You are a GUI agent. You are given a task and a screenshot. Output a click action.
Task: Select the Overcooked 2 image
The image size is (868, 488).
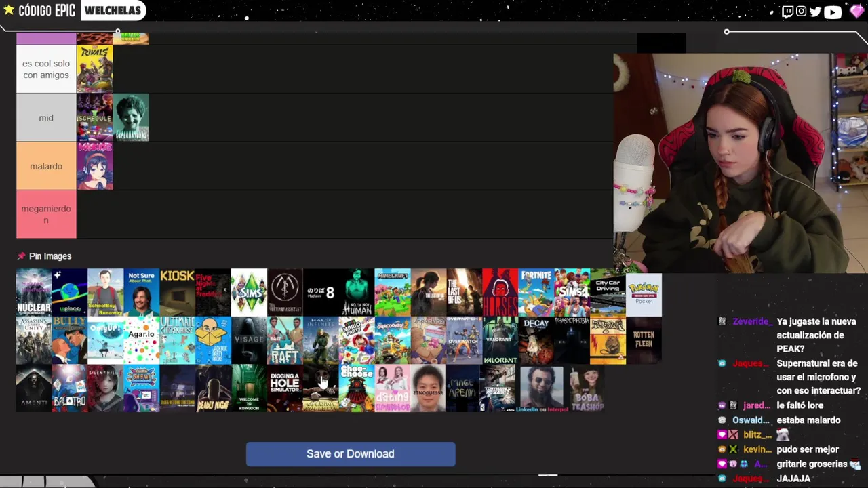tap(393, 340)
